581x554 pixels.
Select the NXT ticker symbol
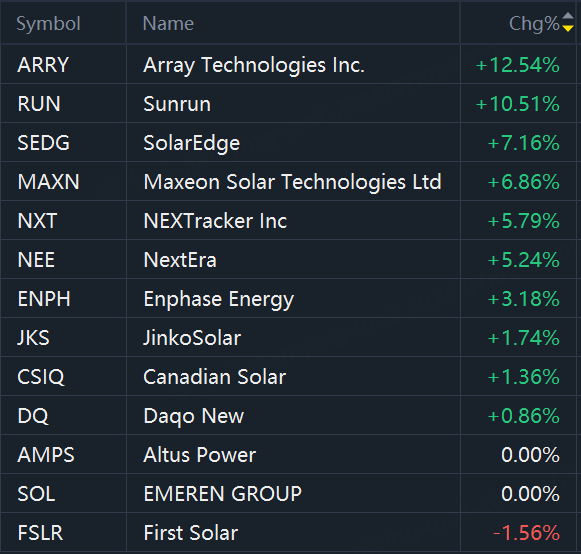pyautogui.click(x=37, y=221)
